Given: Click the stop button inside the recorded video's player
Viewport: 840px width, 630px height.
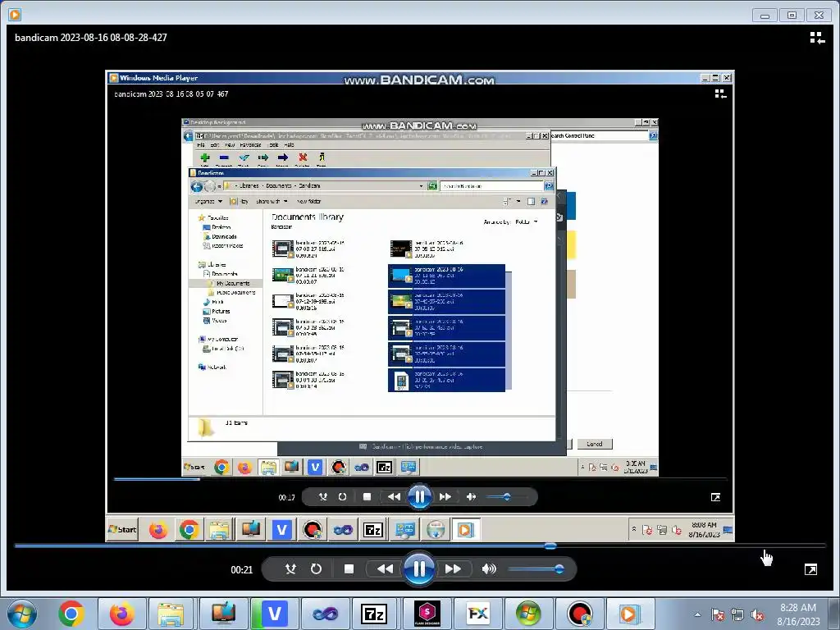Looking at the screenshot, I should 367,496.
